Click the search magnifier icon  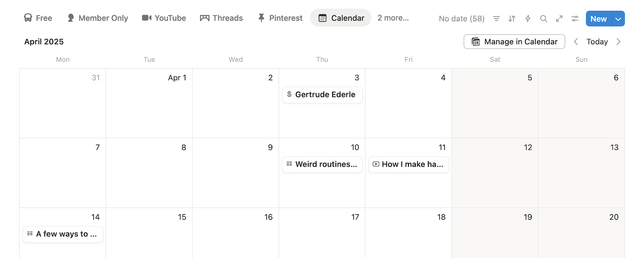tap(544, 19)
